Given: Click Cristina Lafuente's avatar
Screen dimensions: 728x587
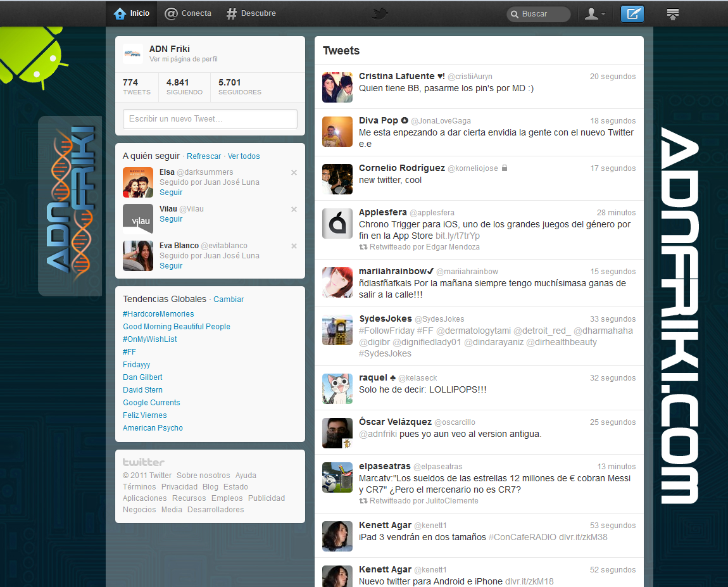Looking at the screenshot, I should click(337, 87).
